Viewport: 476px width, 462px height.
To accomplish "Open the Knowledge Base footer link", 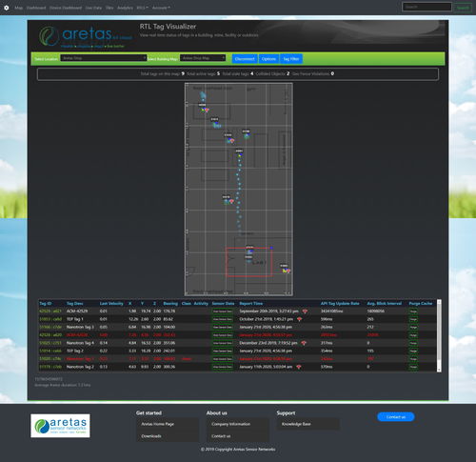I will (296, 424).
